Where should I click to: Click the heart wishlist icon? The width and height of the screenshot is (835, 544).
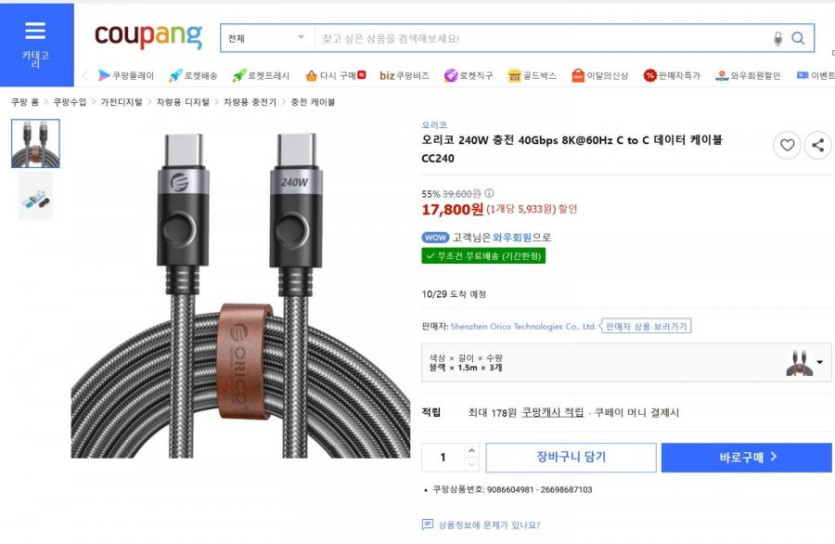click(x=787, y=145)
